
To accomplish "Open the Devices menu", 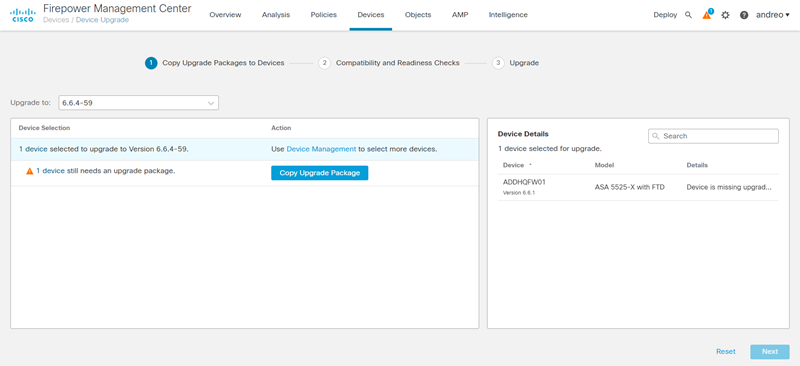I will pos(371,15).
